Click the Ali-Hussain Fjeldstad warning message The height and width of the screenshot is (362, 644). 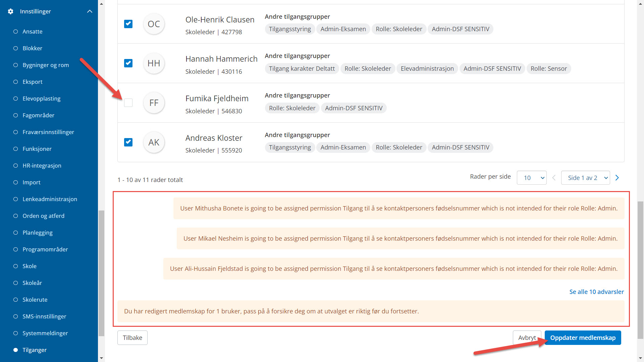point(394,268)
